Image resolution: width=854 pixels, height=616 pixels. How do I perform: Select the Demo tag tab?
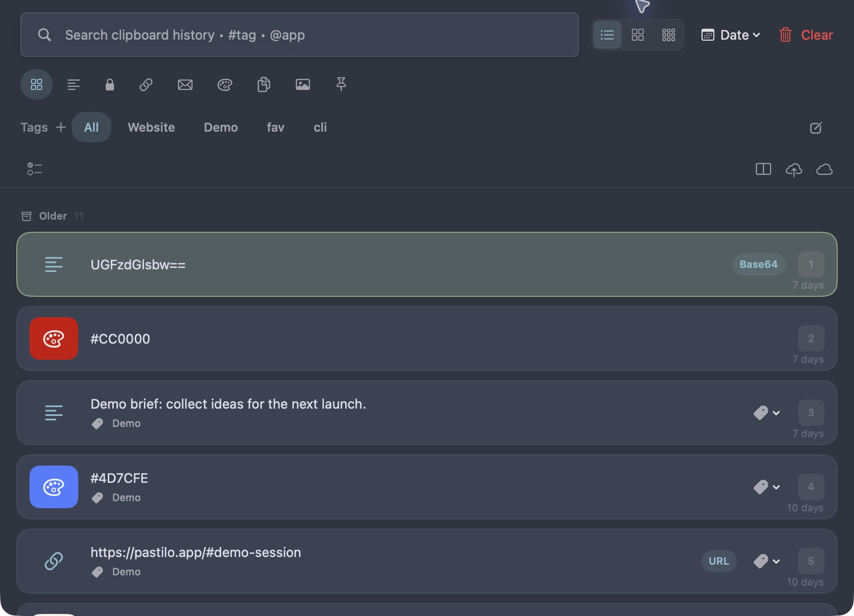(221, 127)
